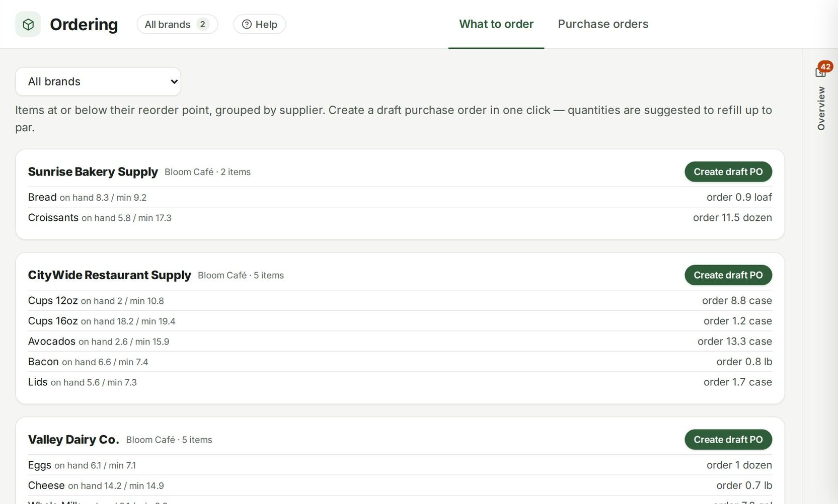Image resolution: width=838 pixels, height=504 pixels.
Task: Create draft PO for Sunrise Bakery Supply
Action: [x=728, y=172]
